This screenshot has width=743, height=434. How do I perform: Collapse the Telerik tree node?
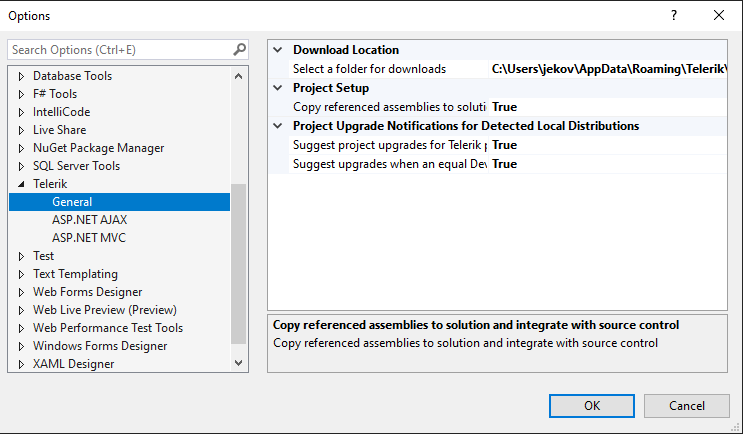click(x=22, y=184)
